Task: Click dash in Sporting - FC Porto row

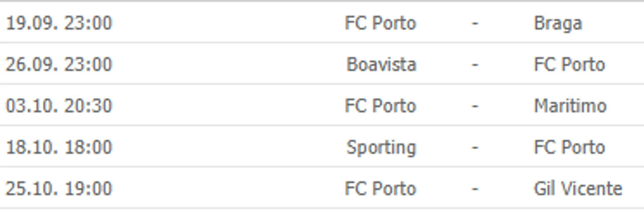Action: [x=475, y=147]
